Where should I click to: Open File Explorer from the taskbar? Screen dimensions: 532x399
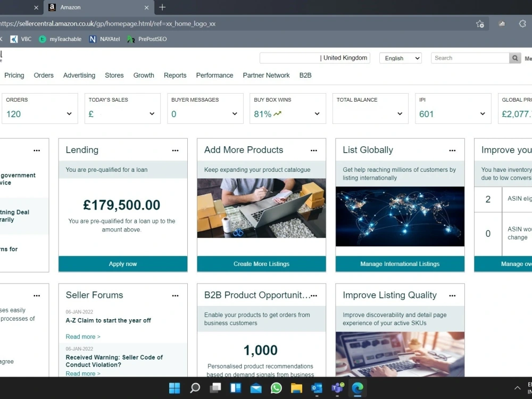tap(296, 388)
